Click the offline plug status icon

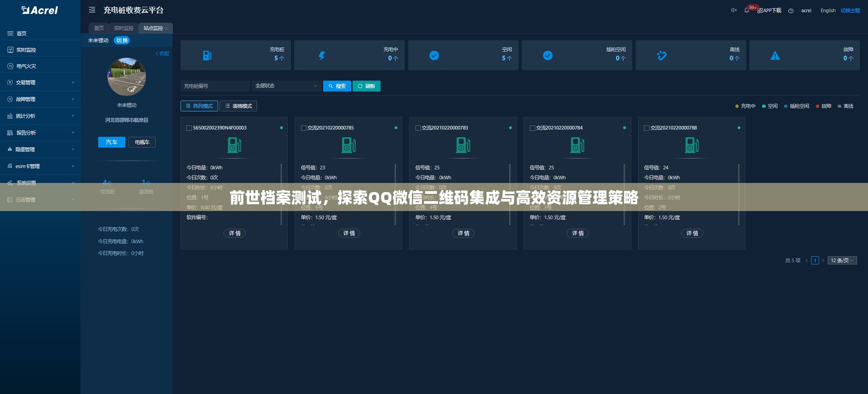(662, 56)
